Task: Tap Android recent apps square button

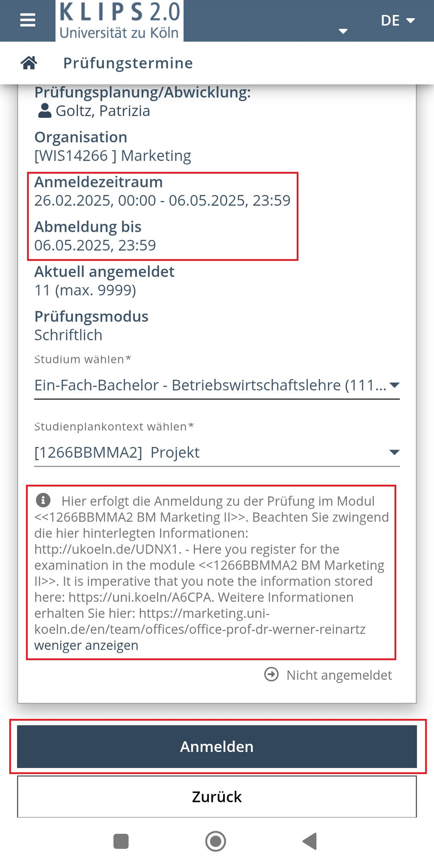Action: pyautogui.click(x=121, y=841)
